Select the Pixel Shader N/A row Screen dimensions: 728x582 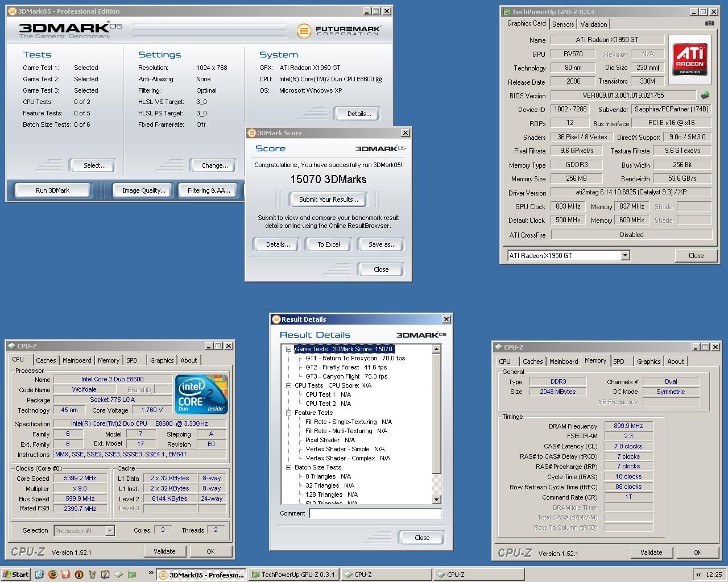(330, 440)
